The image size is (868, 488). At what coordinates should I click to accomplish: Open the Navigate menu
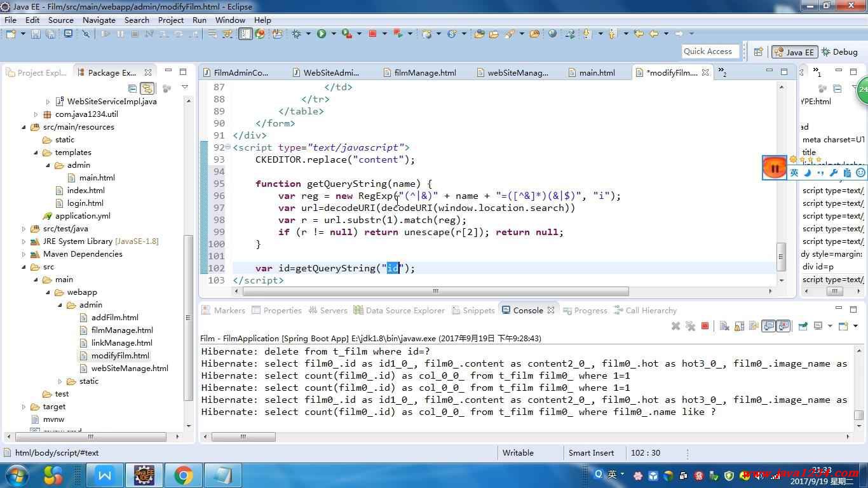99,20
